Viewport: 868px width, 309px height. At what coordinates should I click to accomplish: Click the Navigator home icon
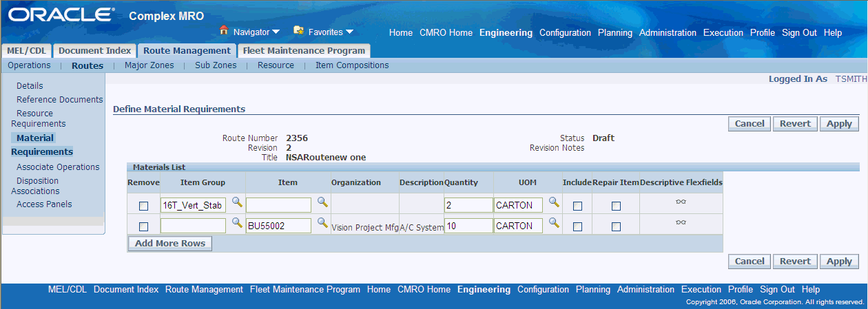click(224, 30)
